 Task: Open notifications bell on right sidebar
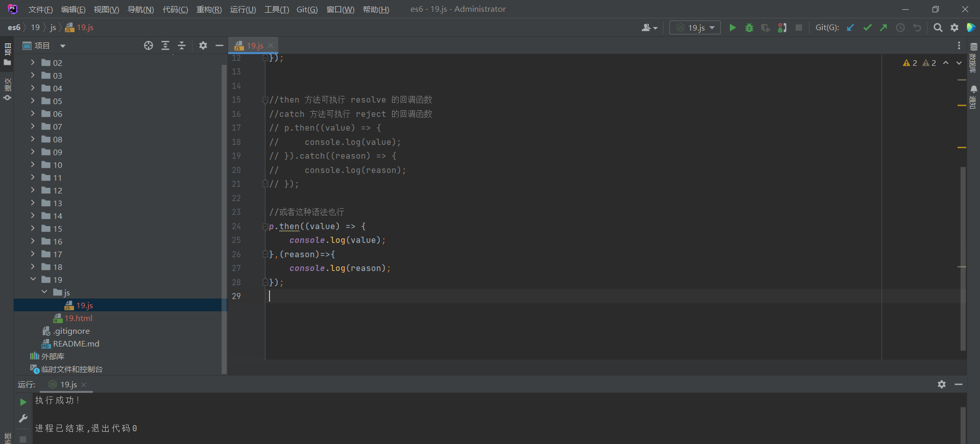[973, 97]
